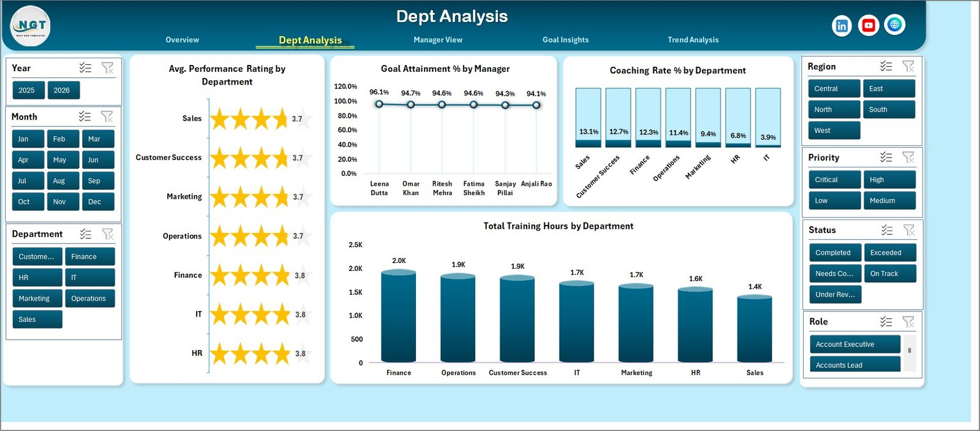Click the Sales coaching rate column
The image size is (980, 431).
(x=588, y=118)
